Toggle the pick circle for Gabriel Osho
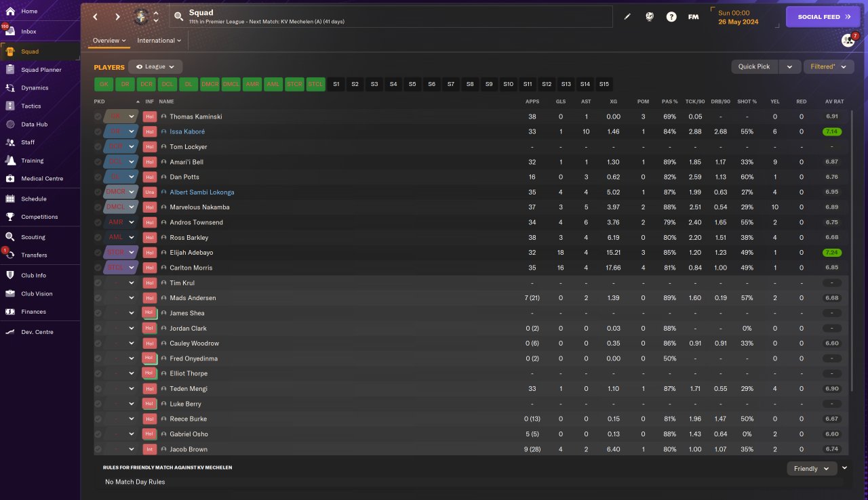 point(98,434)
